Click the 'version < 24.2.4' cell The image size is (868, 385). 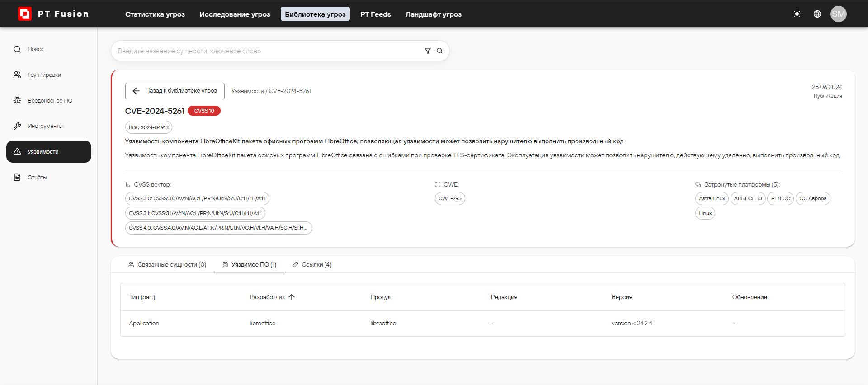click(x=632, y=324)
